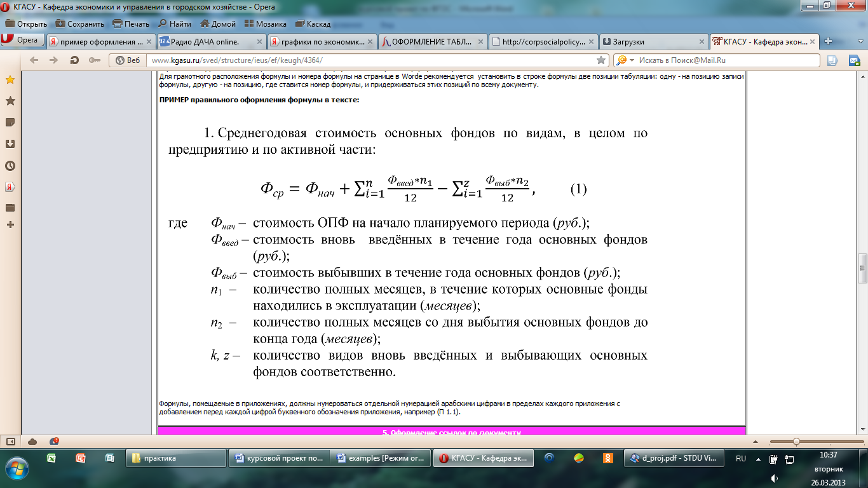Close the пример оформления tab

click(x=148, y=41)
